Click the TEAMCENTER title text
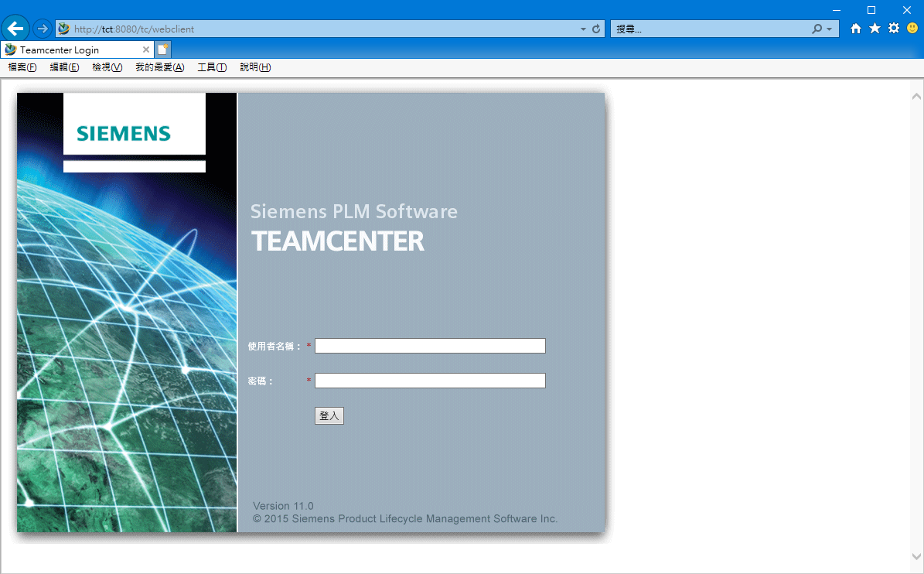This screenshot has width=924, height=574. coord(338,241)
